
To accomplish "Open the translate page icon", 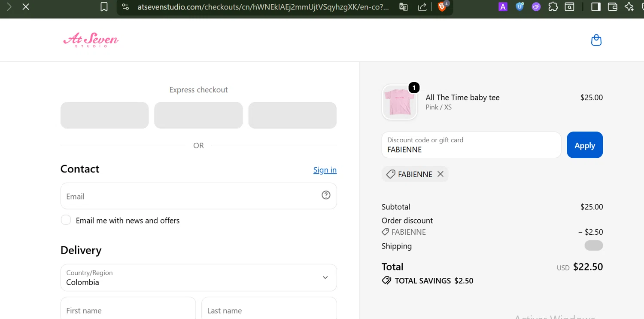I will click(x=404, y=7).
